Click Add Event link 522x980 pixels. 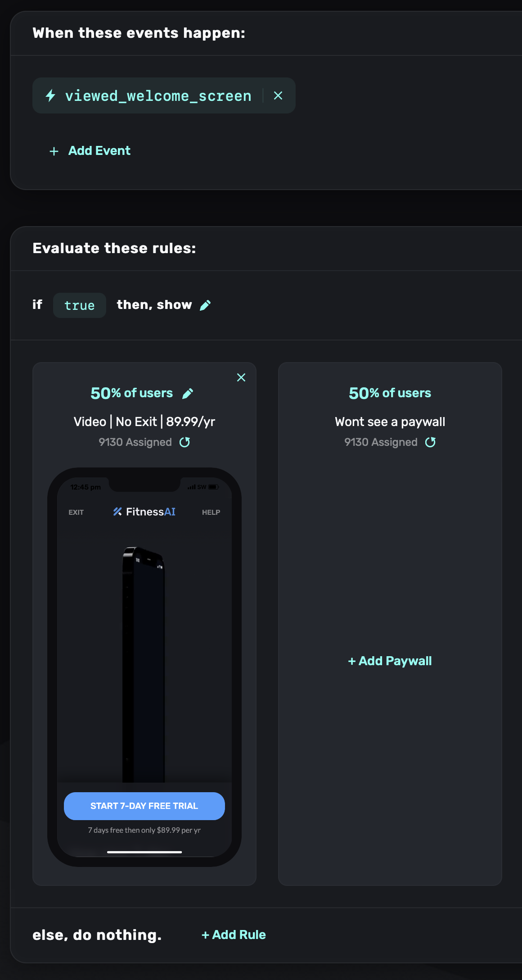99,151
